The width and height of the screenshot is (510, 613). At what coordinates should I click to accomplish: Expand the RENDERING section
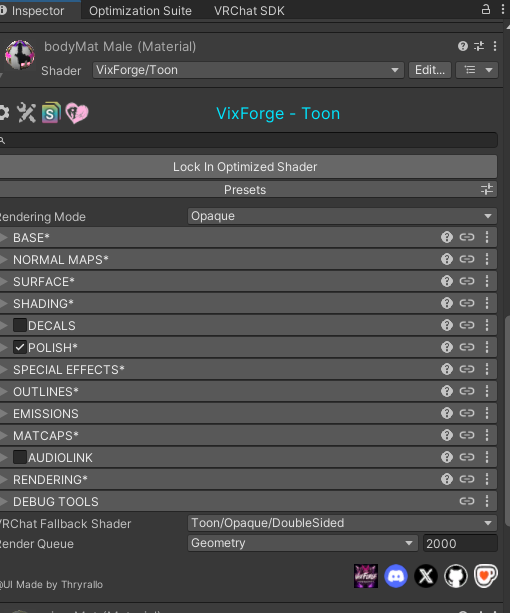pos(4,479)
